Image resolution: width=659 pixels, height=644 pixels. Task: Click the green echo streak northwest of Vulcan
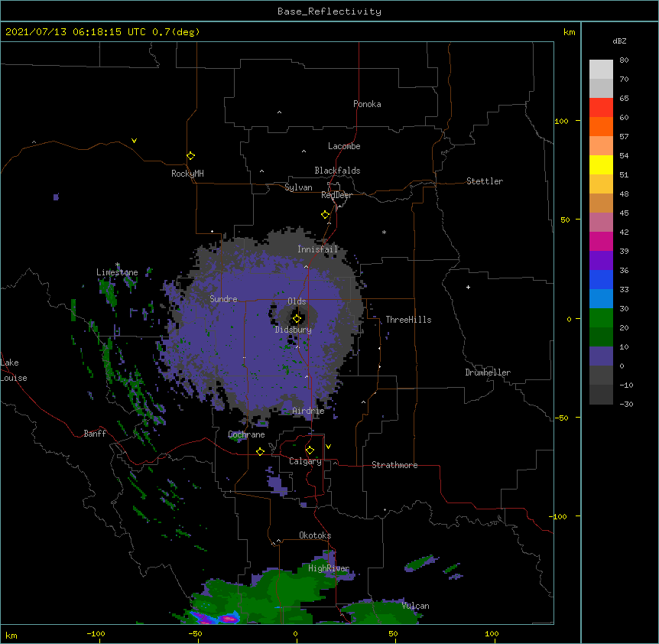click(x=420, y=562)
